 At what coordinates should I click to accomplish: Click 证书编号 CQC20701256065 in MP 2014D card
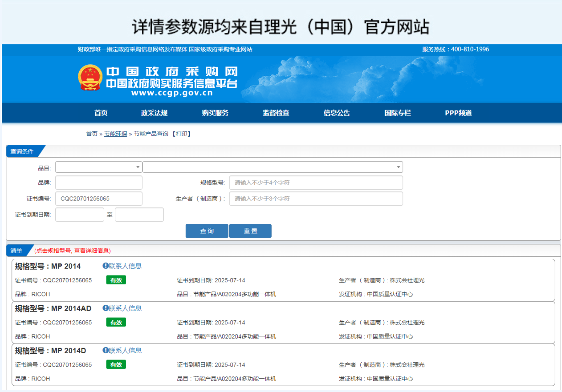(x=54, y=365)
